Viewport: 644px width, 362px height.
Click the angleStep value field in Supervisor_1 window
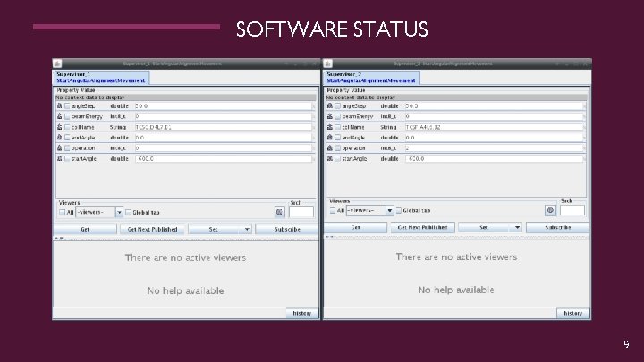pos(223,105)
